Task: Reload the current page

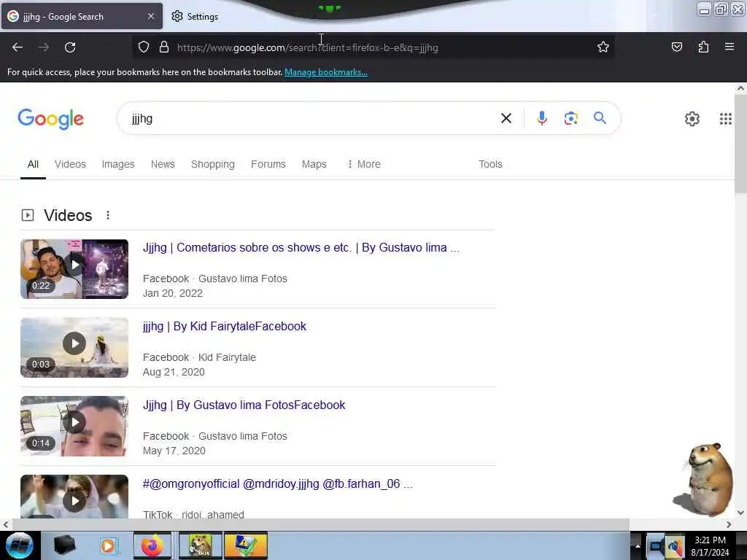Action: 70,47
